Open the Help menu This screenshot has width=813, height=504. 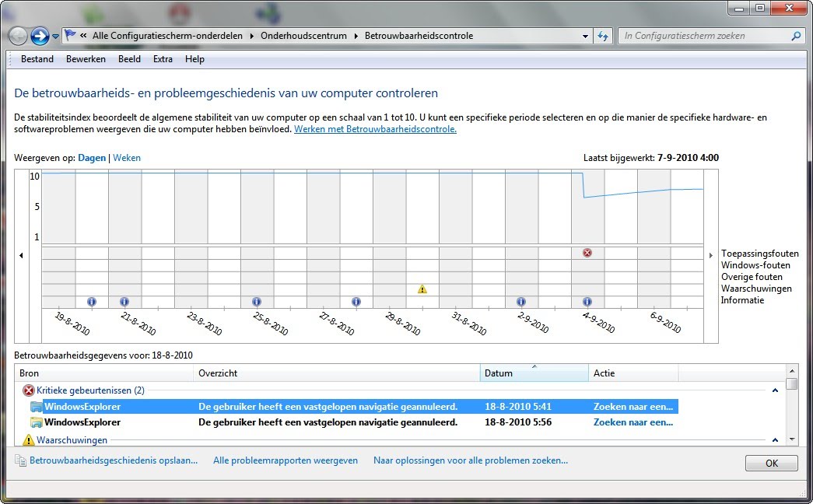[x=194, y=59]
